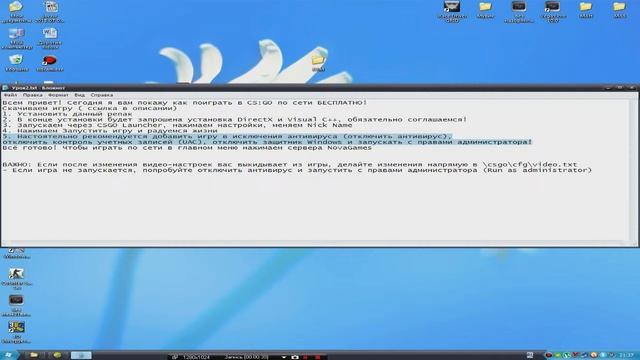Click the red pause recording button
640x360 pixels.
[306, 357]
